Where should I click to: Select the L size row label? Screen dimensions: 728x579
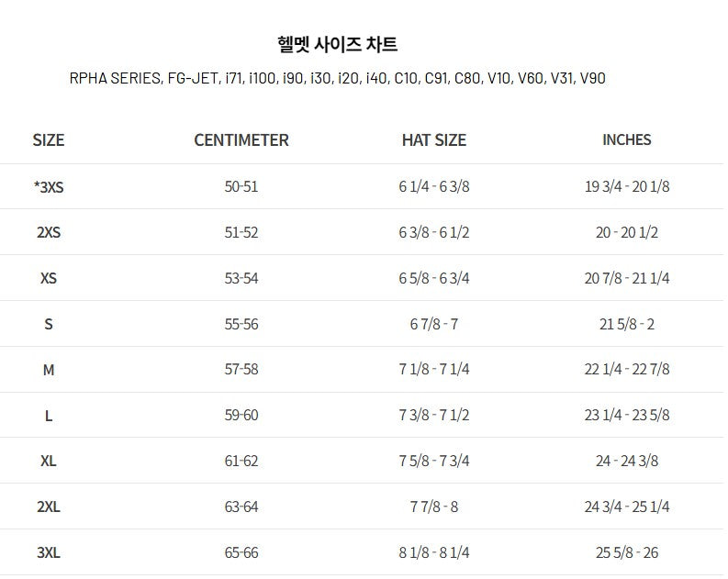click(49, 416)
